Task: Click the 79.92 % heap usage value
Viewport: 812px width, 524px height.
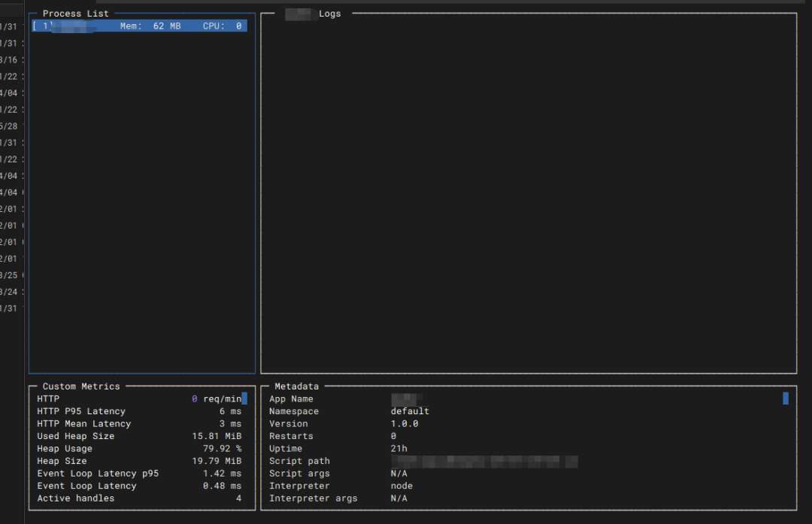Action: tap(222, 448)
